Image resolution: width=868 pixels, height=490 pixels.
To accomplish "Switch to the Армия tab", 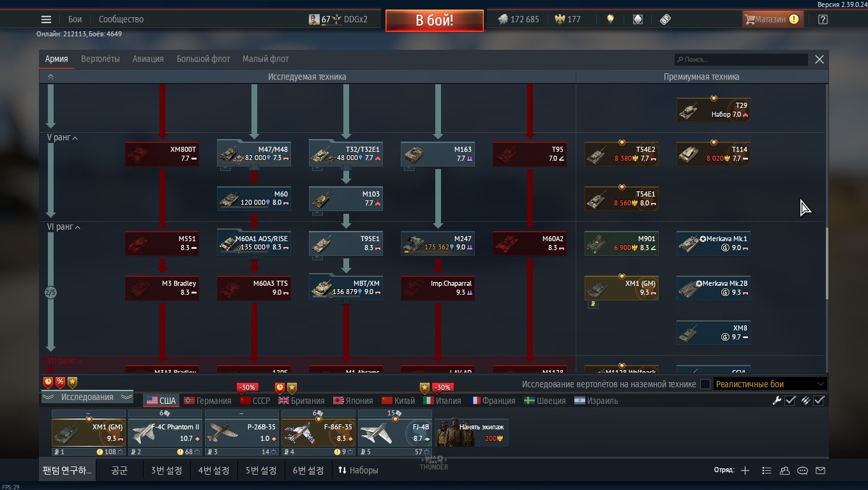I will point(56,59).
